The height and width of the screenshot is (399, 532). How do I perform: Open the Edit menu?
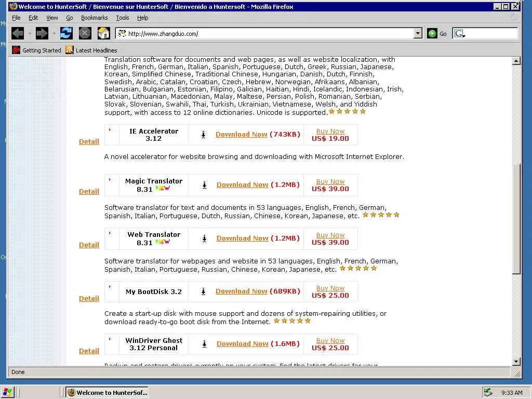pyautogui.click(x=33, y=18)
